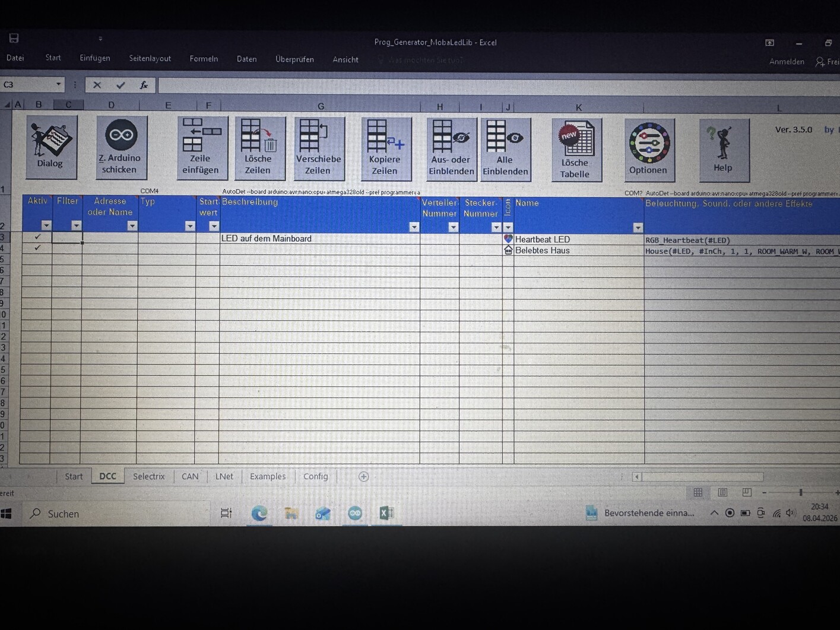Toggle Aus- oder Einblenden rows
840x630 pixels.
(451, 150)
